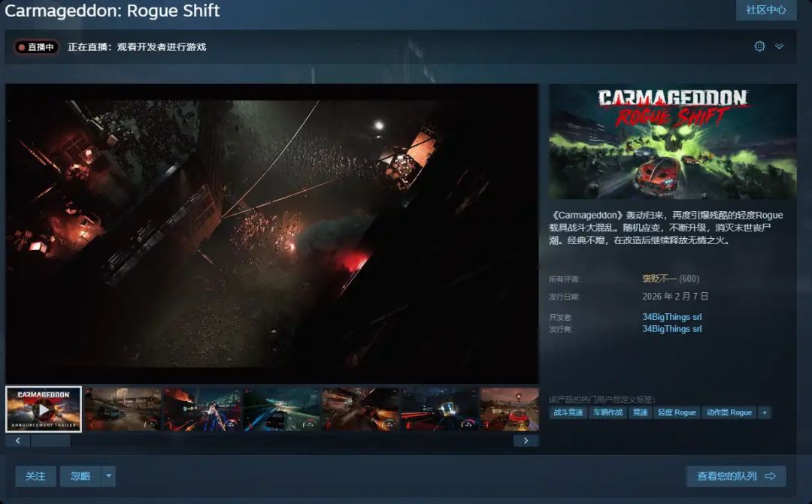Select the last thumbnail with red buggy
812x504 pixels.
click(x=510, y=409)
